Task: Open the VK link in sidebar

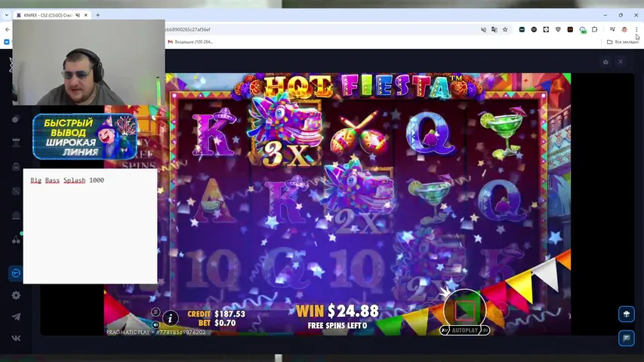Action: pos(16,338)
